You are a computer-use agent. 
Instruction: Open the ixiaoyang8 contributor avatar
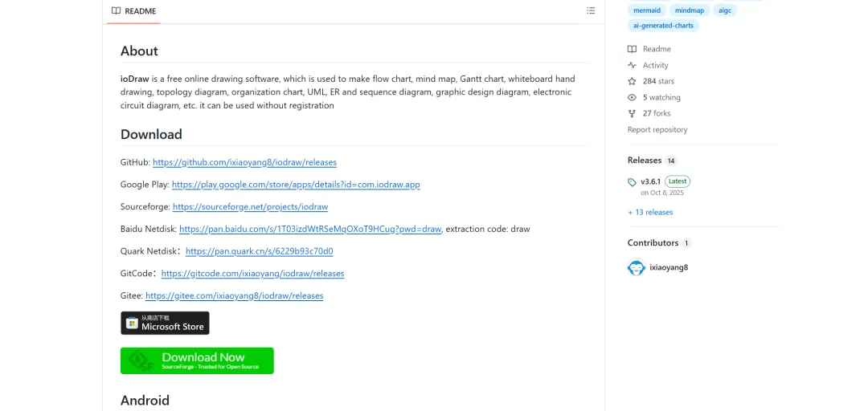(x=637, y=268)
